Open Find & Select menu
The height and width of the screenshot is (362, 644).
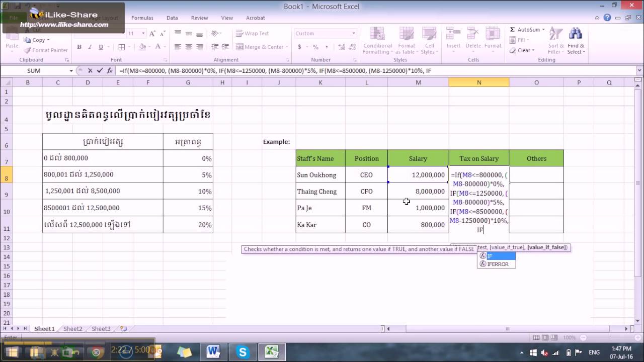point(576,41)
